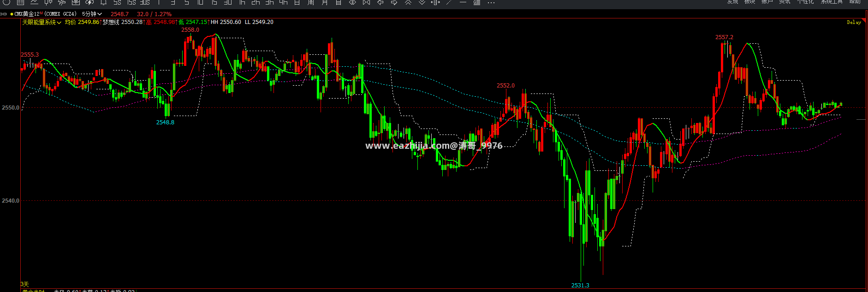Viewport: 868px width, 292px height.
Task: Switch to the 2h period
Action: pos(256,2)
